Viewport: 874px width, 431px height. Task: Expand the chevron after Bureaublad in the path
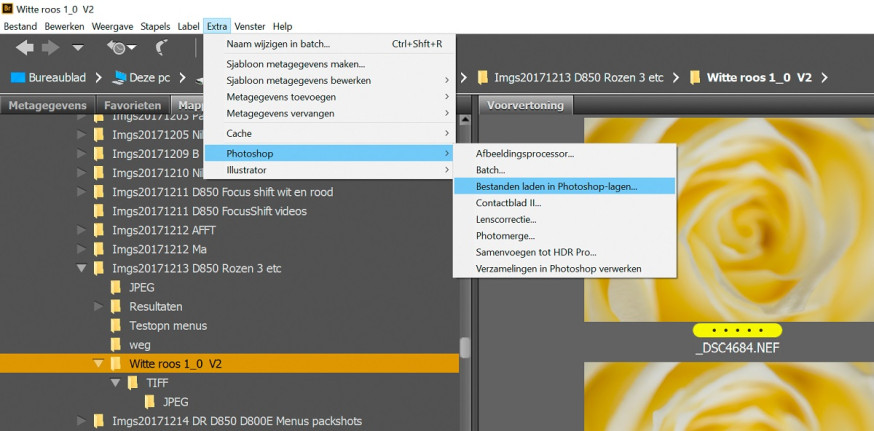click(99, 78)
